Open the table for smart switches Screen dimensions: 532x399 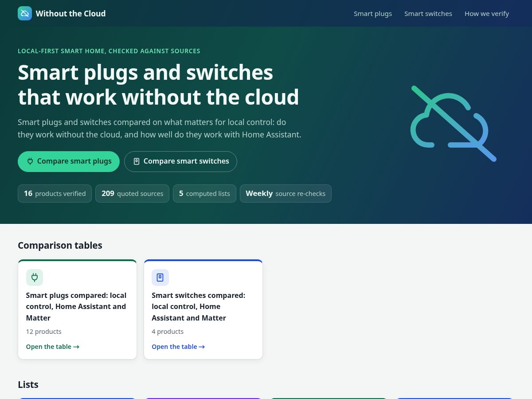pyautogui.click(x=178, y=347)
